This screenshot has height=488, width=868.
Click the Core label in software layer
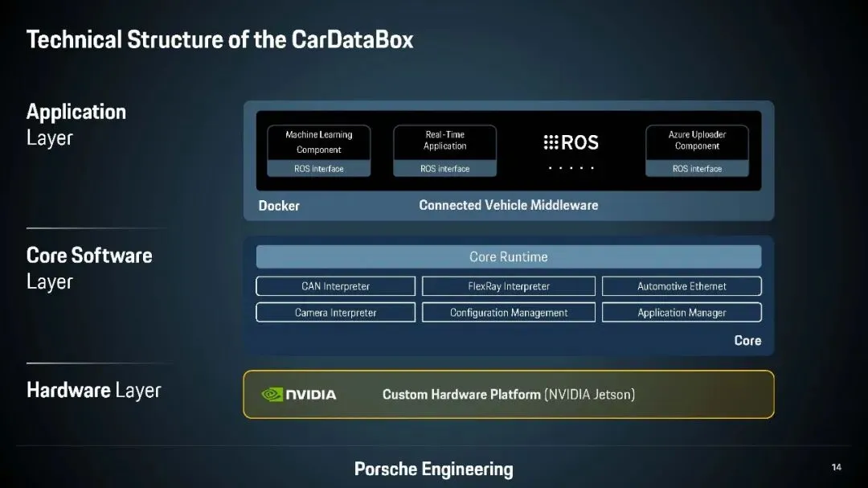pos(747,340)
